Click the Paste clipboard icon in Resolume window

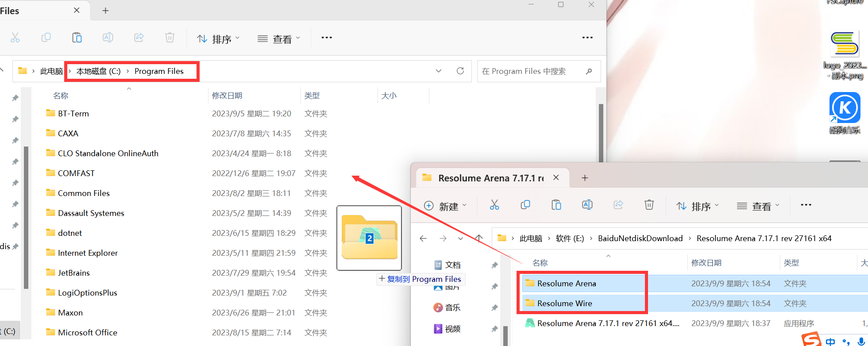pyautogui.click(x=556, y=205)
